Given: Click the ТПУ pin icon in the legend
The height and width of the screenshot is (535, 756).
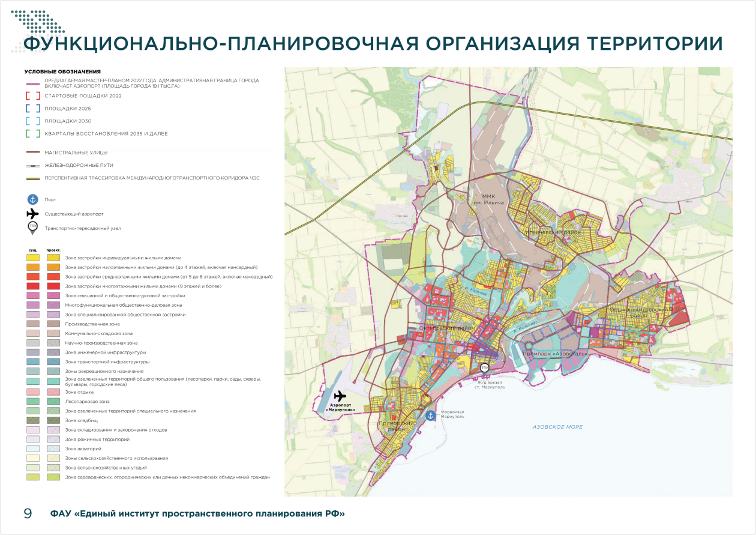Looking at the screenshot, I should (x=32, y=227).
